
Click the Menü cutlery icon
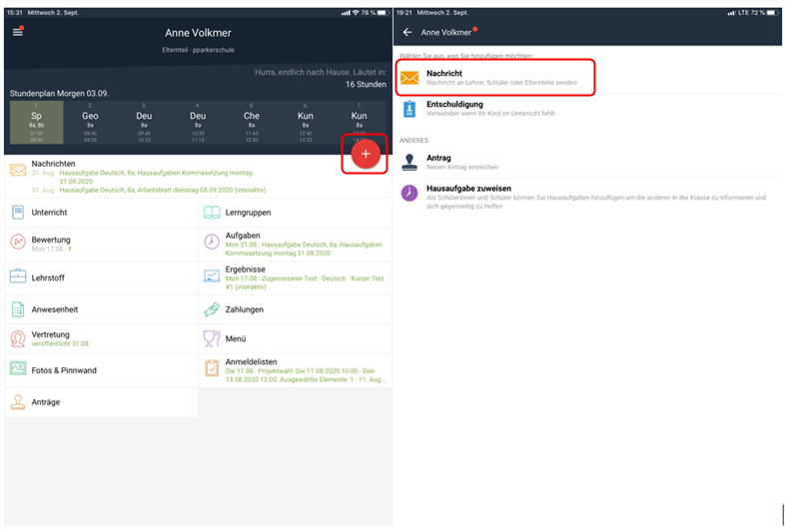tap(212, 338)
